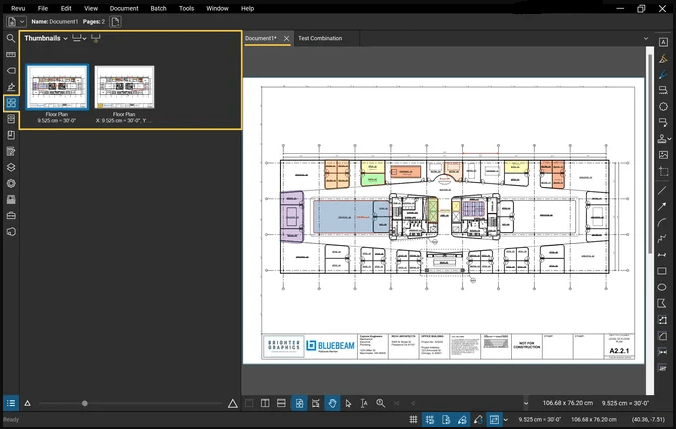Toggle snap to grid in status bar
This screenshot has height=429, width=676.
430,419
